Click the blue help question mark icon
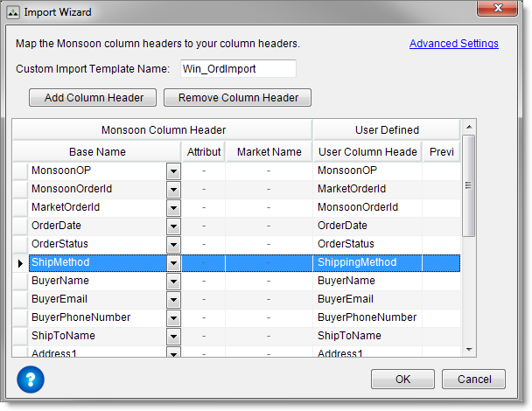This screenshot has height=411, width=532. (31, 380)
